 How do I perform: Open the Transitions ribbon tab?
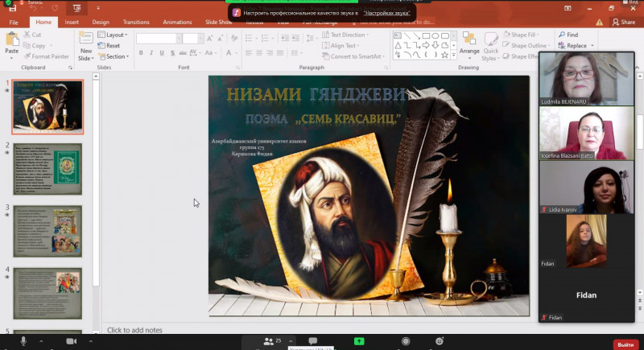136,22
